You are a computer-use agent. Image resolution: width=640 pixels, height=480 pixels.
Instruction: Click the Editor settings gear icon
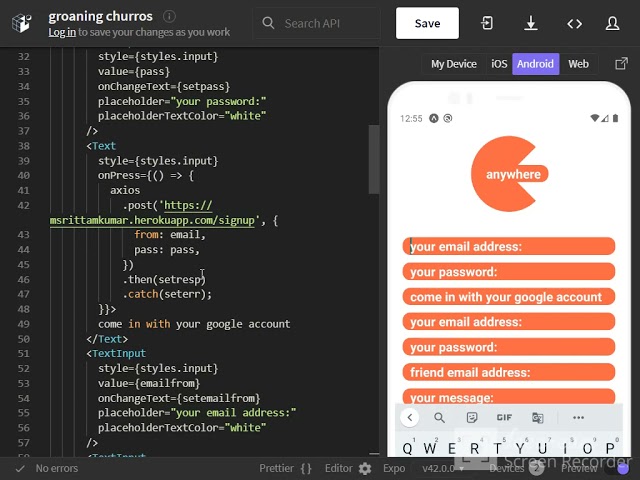click(x=365, y=469)
